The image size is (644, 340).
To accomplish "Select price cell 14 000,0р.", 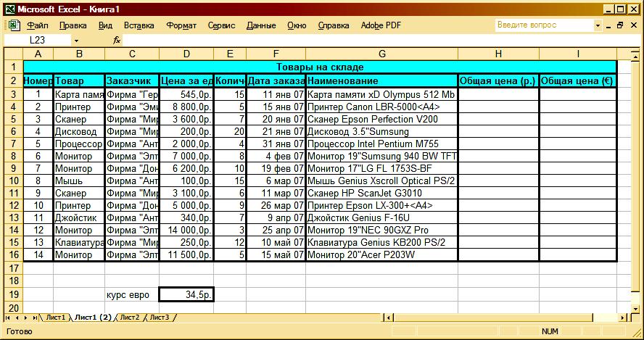I will point(186,231).
